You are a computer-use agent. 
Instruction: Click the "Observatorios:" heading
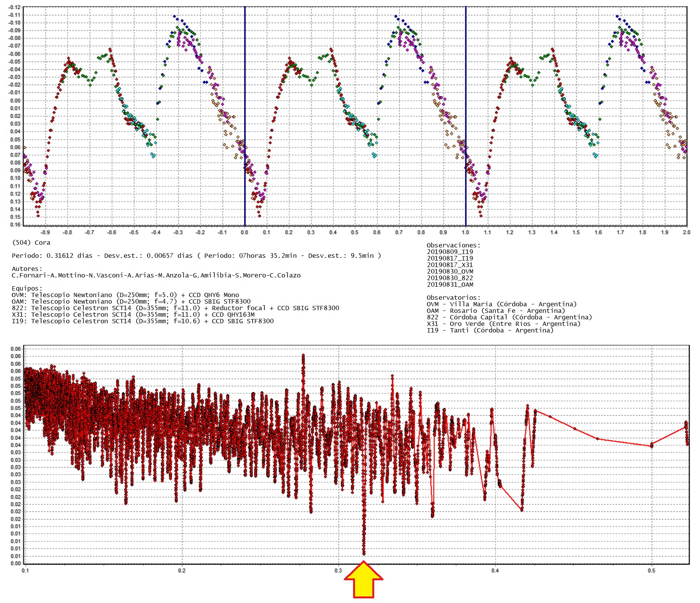point(453,297)
